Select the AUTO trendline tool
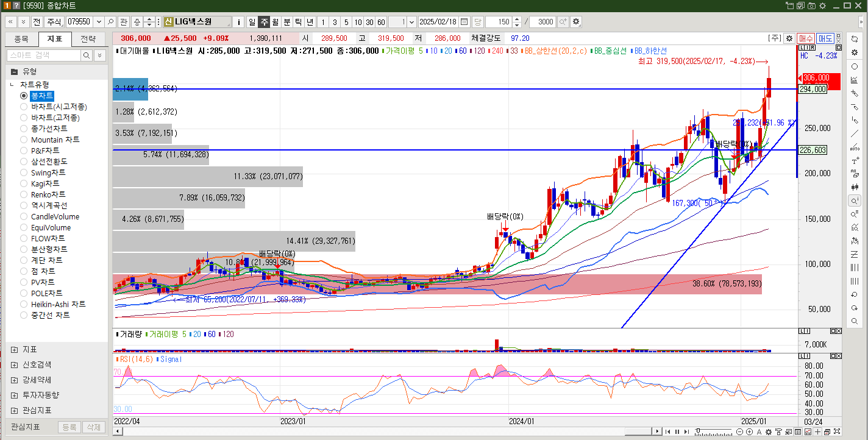The width and height of the screenshot is (868, 440). [855, 146]
